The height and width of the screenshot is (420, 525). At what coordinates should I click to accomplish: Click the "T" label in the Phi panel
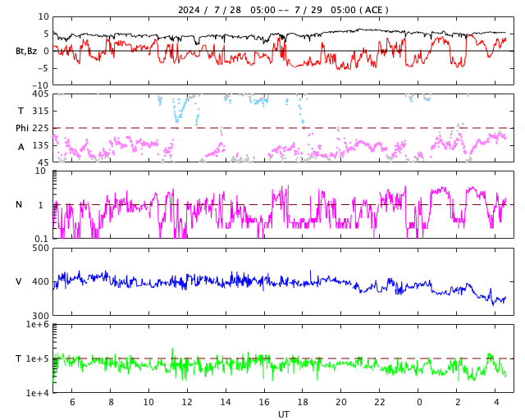21,111
